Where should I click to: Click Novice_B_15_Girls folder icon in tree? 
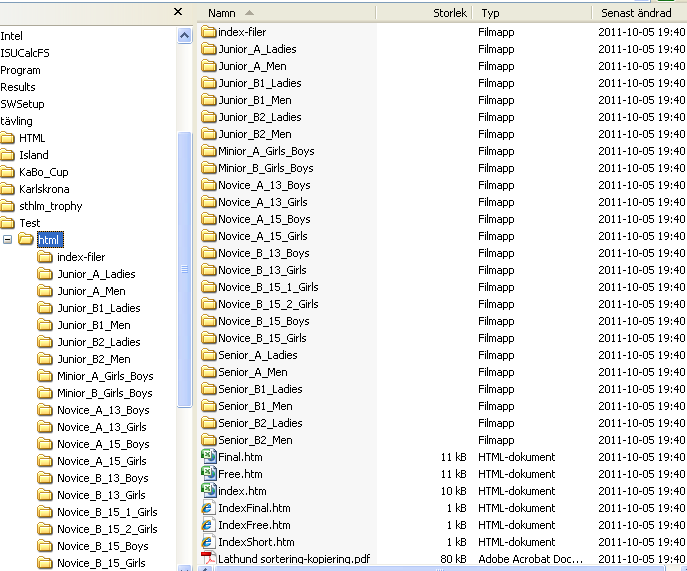[x=45, y=563]
